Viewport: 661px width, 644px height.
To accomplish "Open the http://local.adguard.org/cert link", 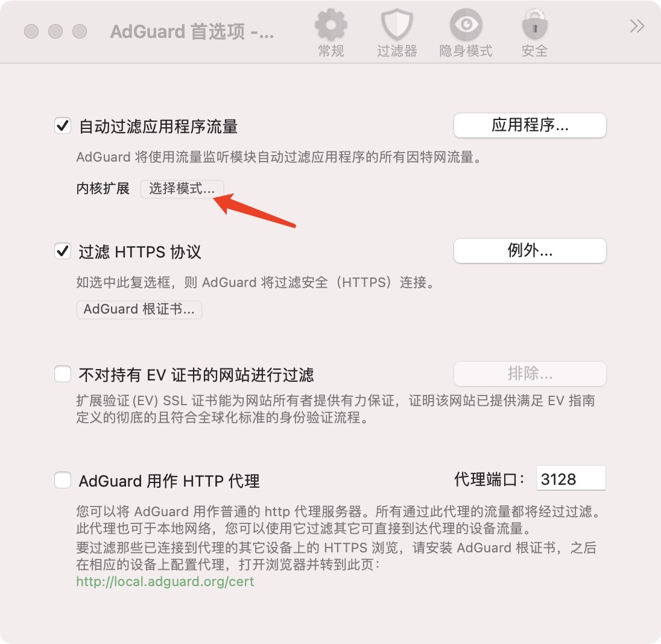I will point(165,582).
